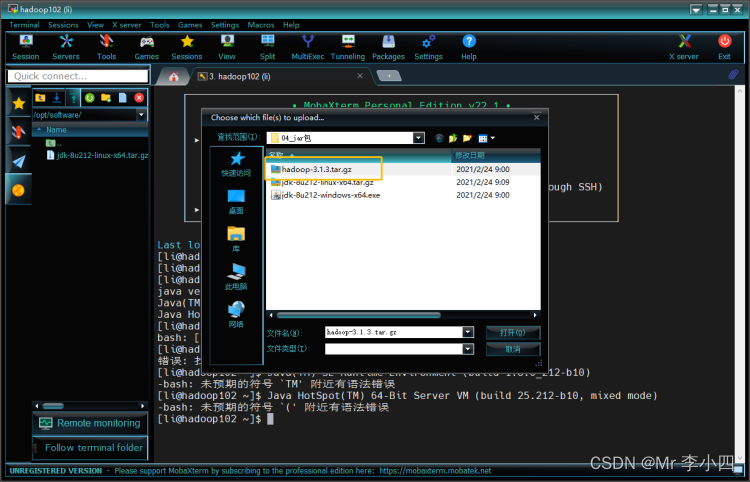750x482 pixels.
Task: Click the 取消 (Cancel) button
Action: point(513,349)
